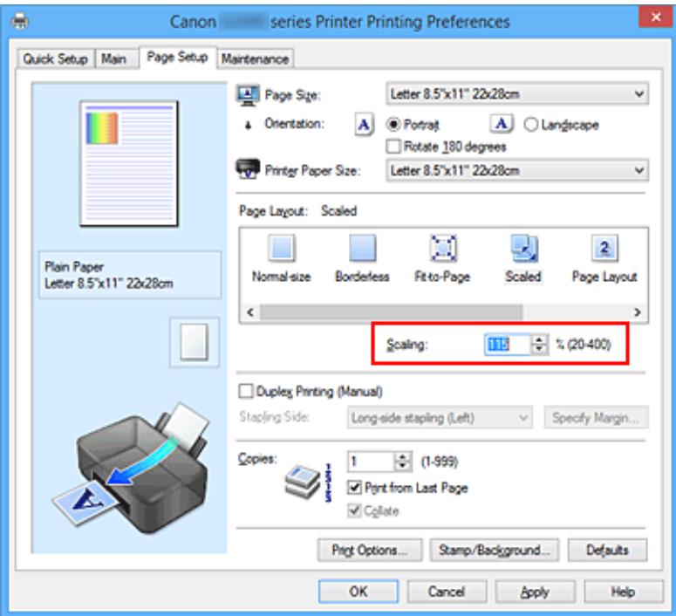Increase copies with spinner up arrow

click(403, 457)
